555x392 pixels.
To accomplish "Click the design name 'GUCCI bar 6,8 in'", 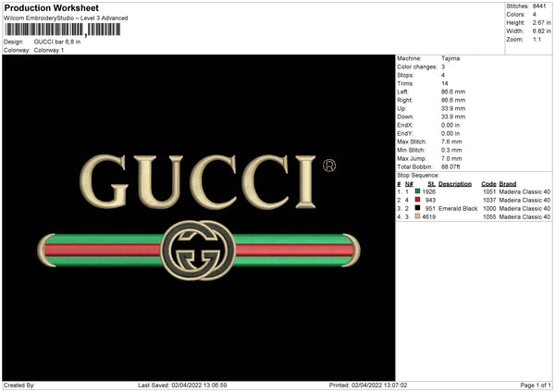I will (x=57, y=42).
